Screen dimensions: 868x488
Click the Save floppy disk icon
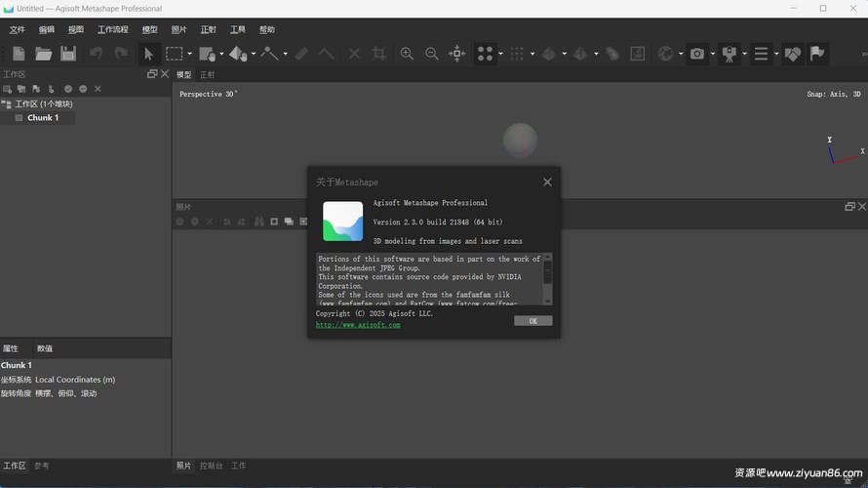click(x=68, y=54)
